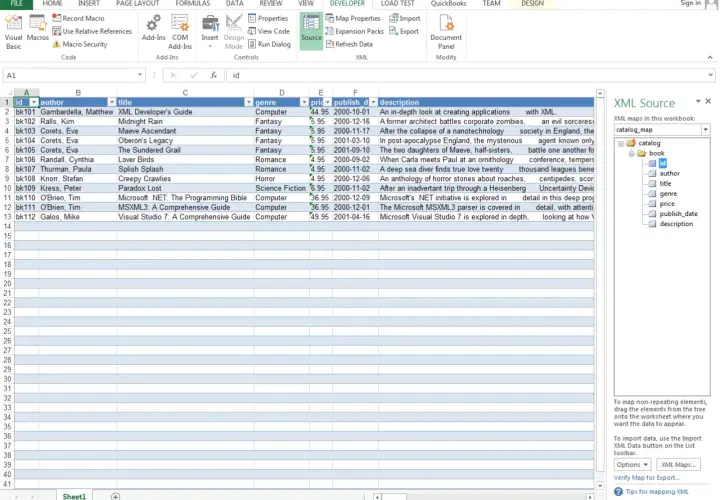Toggle Design Mode

tap(234, 31)
